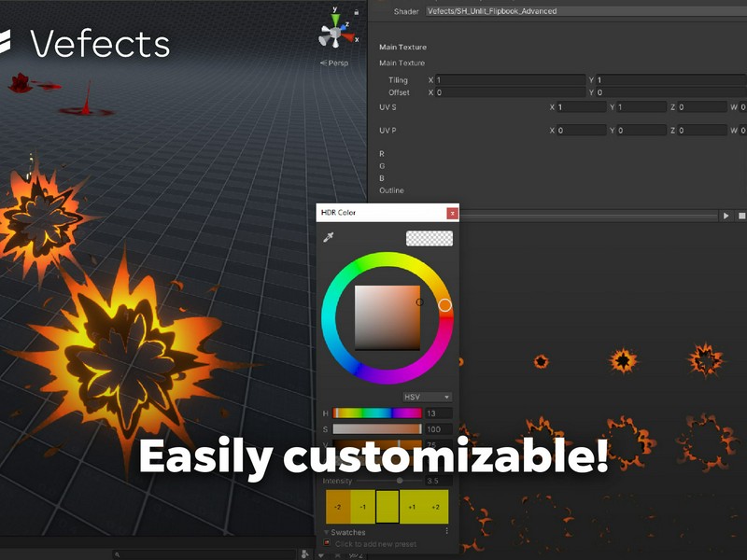Screen dimensions: 747x560
Task: Click the green Y axis cone on scene gizmo
Action: pyautogui.click(x=336, y=20)
